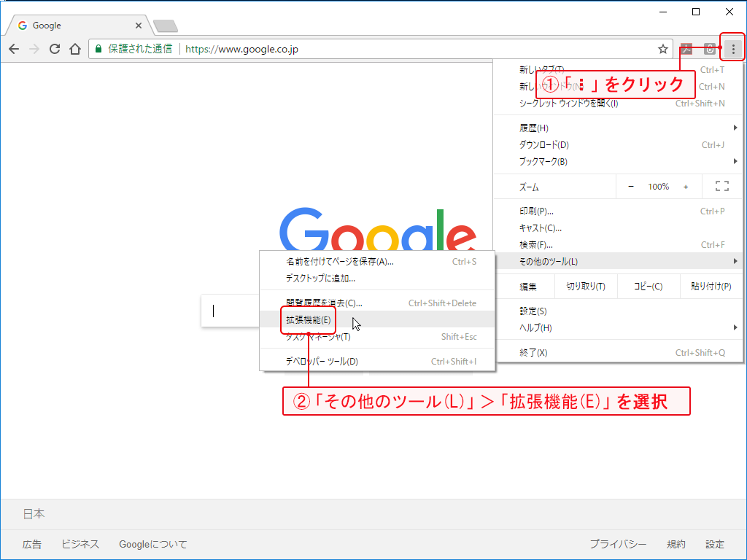This screenshot has height=560, width=747.
Task: Select キャスト(C)... menu item
Action: pyautogui.click(x=618, y=228)
